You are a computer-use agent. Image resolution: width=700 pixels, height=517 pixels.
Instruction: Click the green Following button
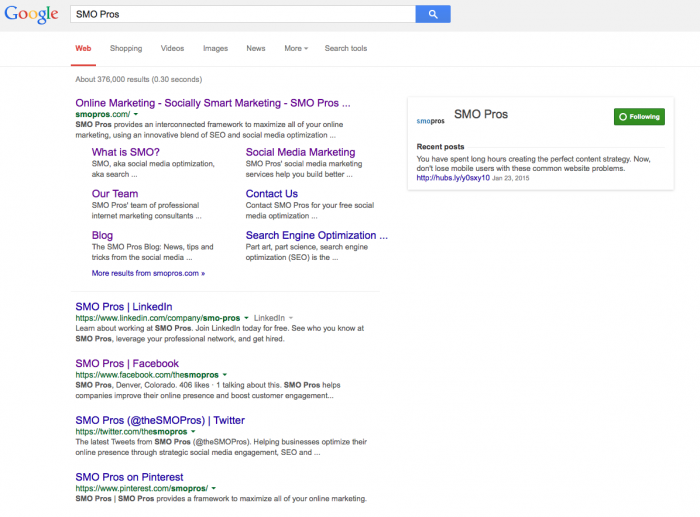[x=639, y=117]
